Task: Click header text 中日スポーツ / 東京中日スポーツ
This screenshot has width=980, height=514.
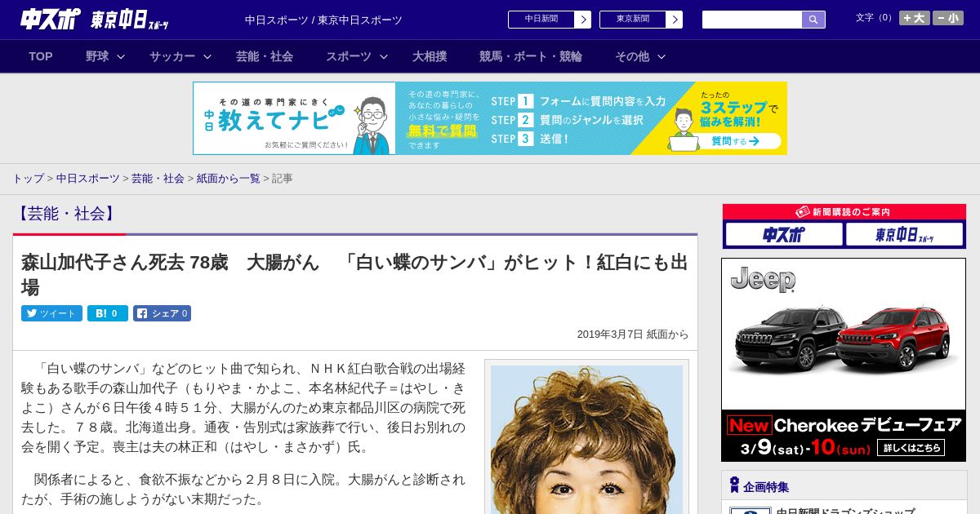Action: 323,20
